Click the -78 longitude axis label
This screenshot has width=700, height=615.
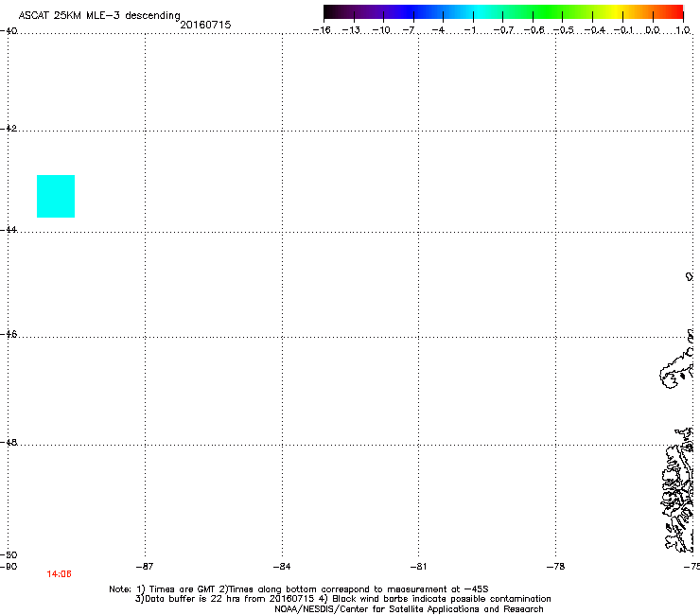tap(556, 567)
